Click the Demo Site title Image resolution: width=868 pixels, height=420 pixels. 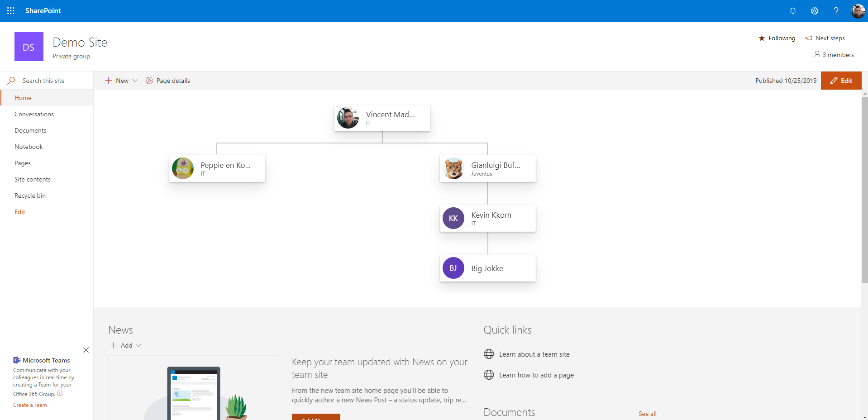click(x=80, y=42)
